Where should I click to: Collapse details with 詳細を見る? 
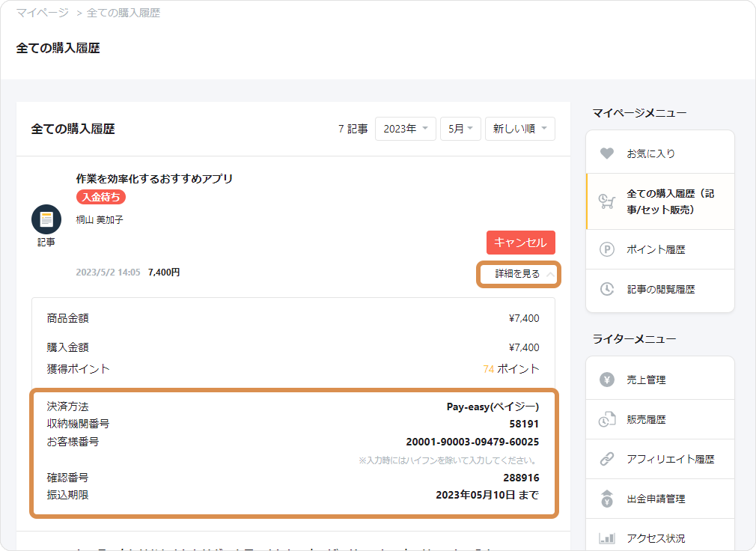coord(518,274)
